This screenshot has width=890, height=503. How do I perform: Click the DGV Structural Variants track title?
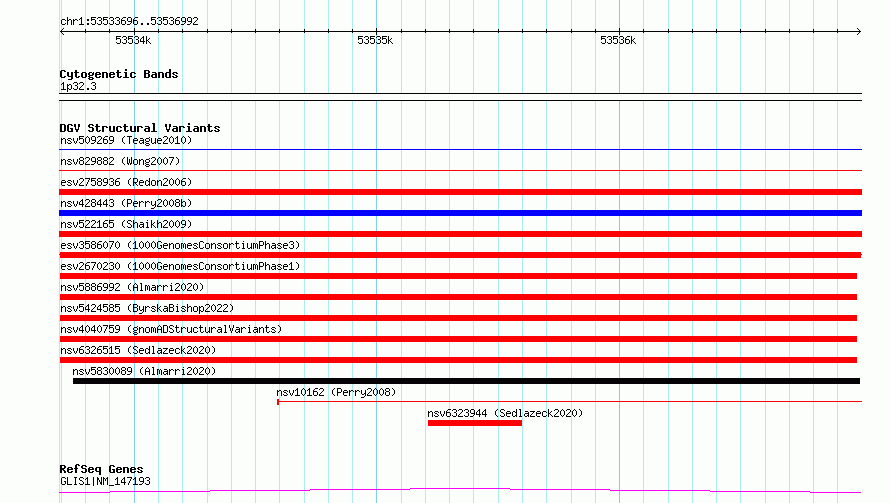[x=140, y=128]
